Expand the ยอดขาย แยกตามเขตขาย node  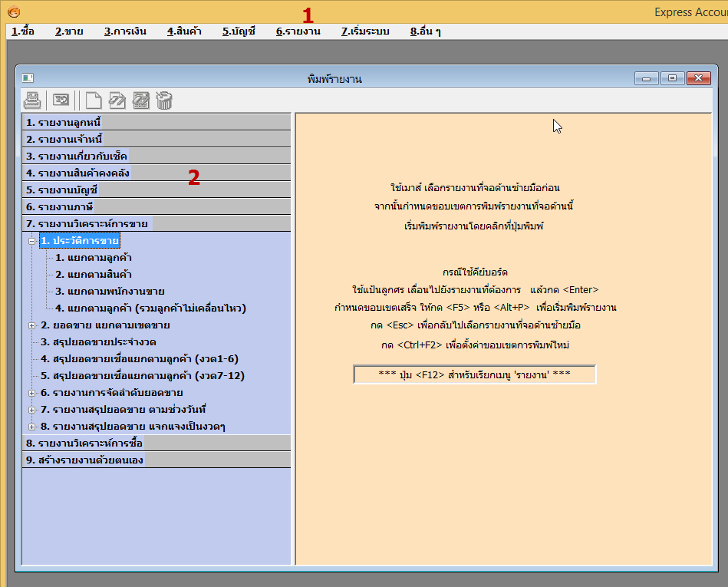(x=32, y=325)
